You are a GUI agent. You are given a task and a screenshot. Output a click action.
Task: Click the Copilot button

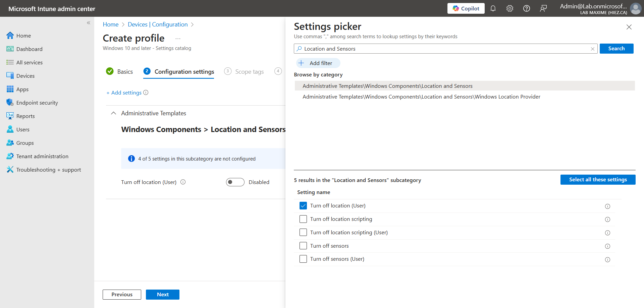click(x=466, y=8)
